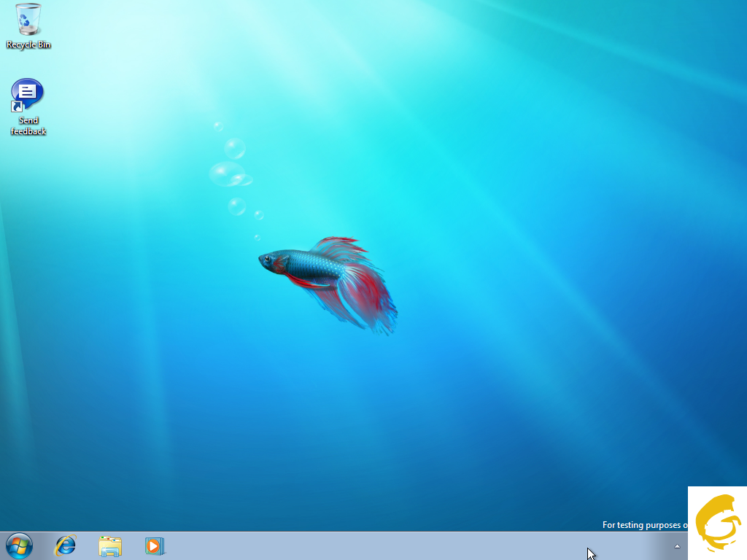Launch Windows Media Player from taskbar
The width and height of the screenshot is (747, 560).
coord(154,545)
